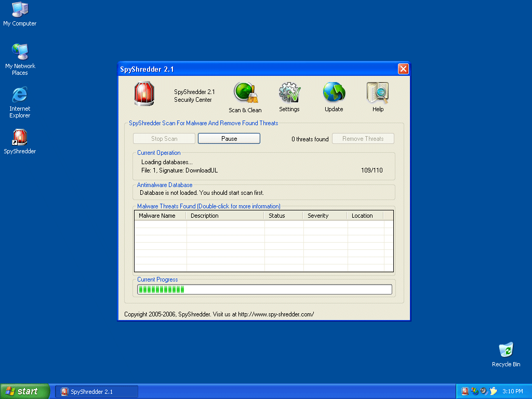Pause the running scan
Image resolution: width=532 pixels, height=399 pixels.
tap(229, 139)
